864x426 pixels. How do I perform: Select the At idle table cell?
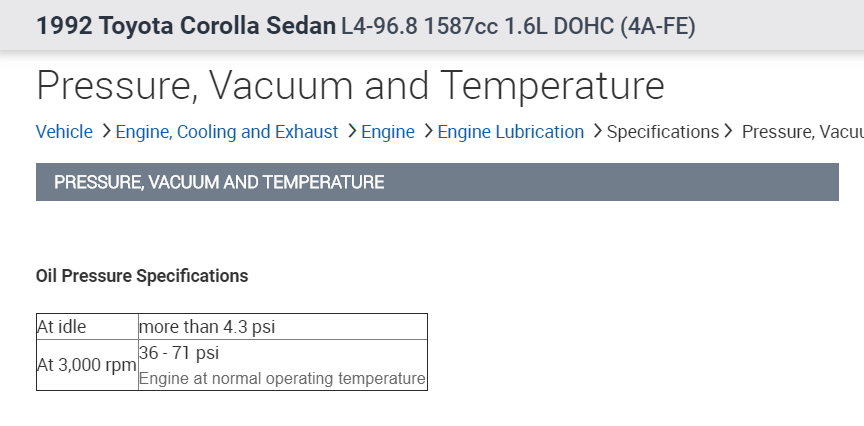pos(61,327)
